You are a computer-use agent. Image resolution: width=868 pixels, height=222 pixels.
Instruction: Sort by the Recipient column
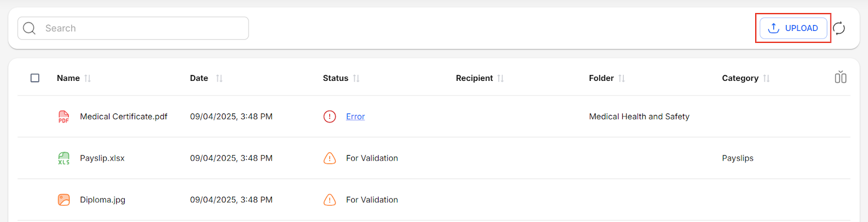501,78
